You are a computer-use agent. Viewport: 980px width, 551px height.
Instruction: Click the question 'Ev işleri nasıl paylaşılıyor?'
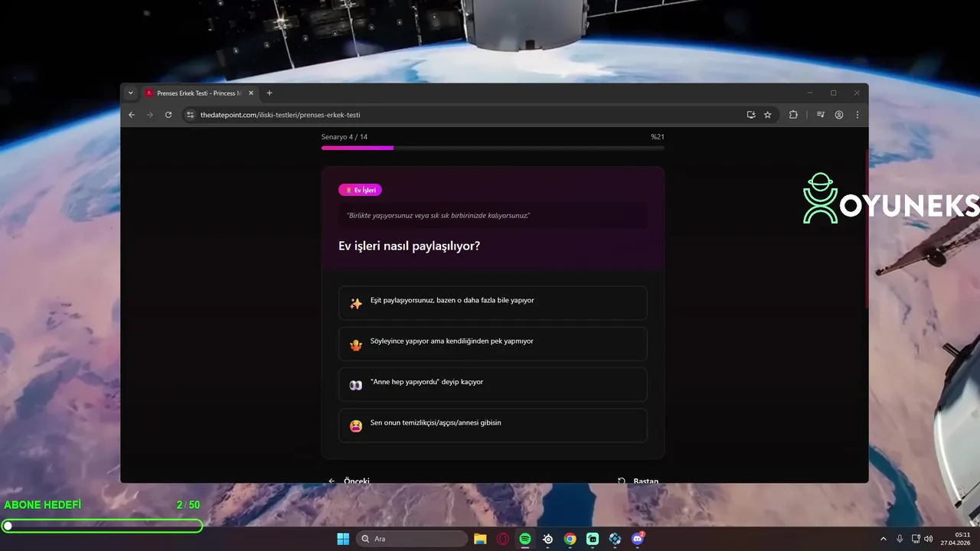409,246
